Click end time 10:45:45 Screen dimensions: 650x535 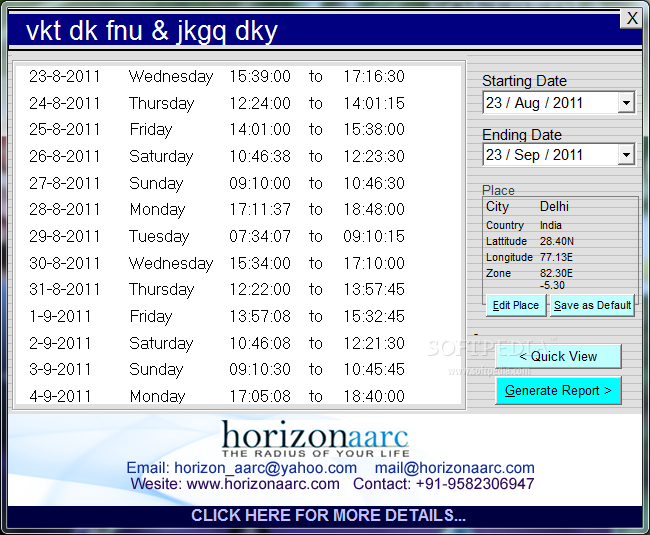(374, 369)
